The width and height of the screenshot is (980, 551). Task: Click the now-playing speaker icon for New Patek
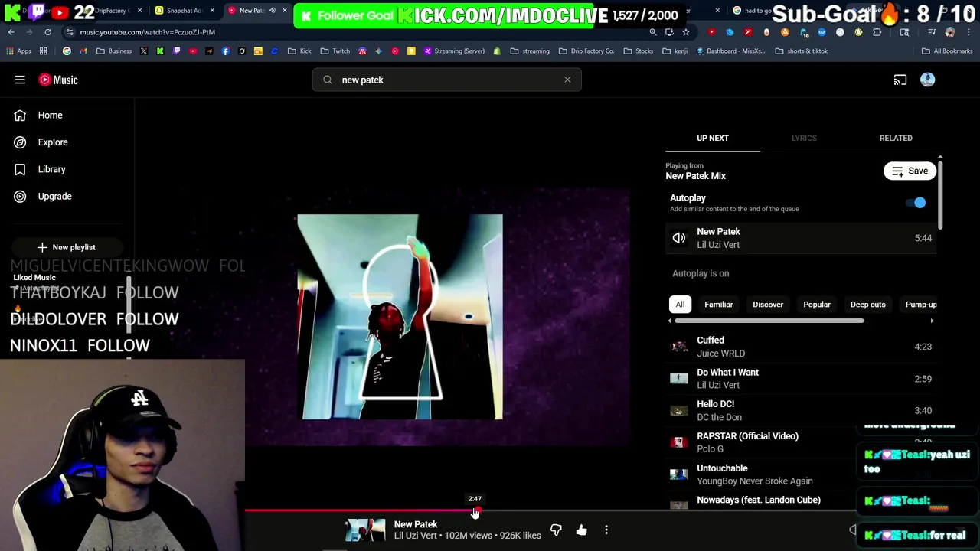tap(679, 238)
